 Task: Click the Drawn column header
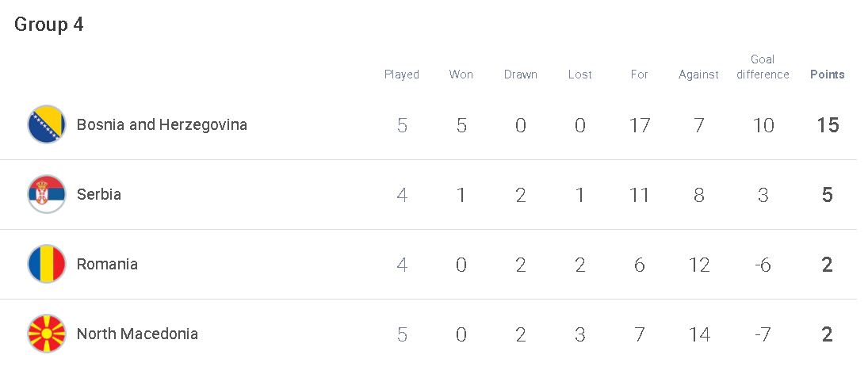[520, 74]
